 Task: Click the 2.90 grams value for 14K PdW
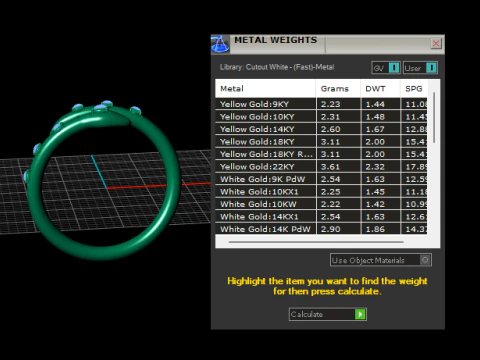pos(331,229)
